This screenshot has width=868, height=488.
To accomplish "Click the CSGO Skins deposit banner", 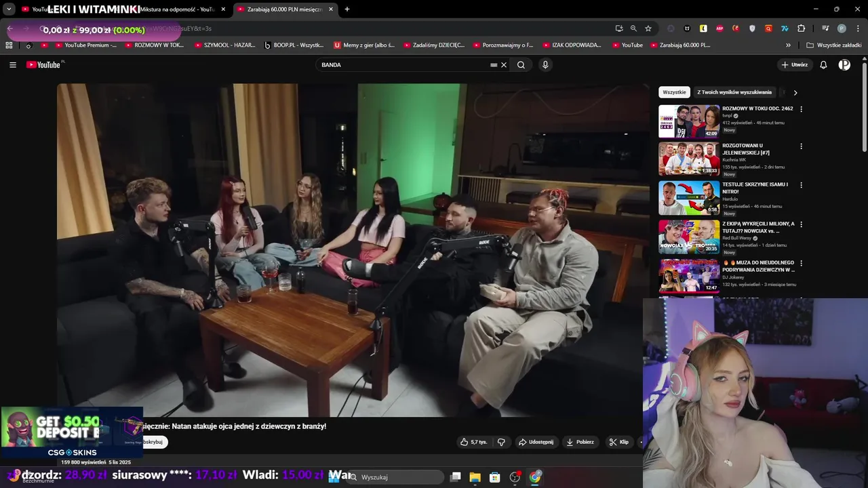I will pos(72,432).
